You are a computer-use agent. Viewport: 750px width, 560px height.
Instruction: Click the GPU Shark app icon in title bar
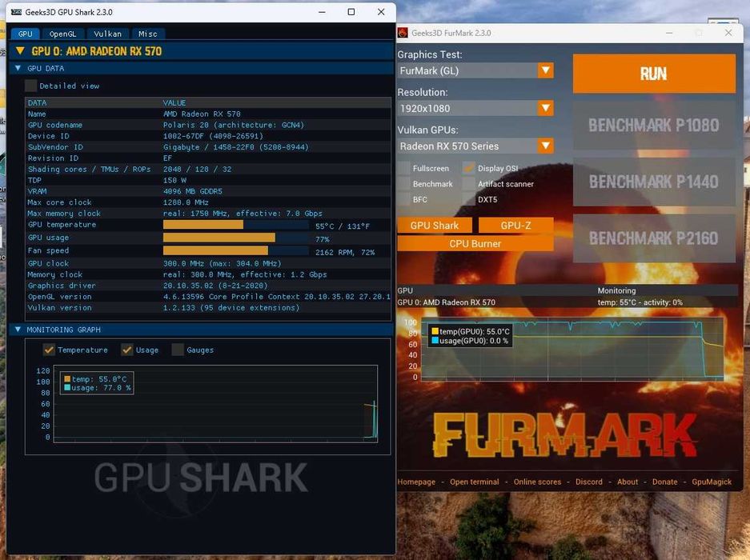16,12
